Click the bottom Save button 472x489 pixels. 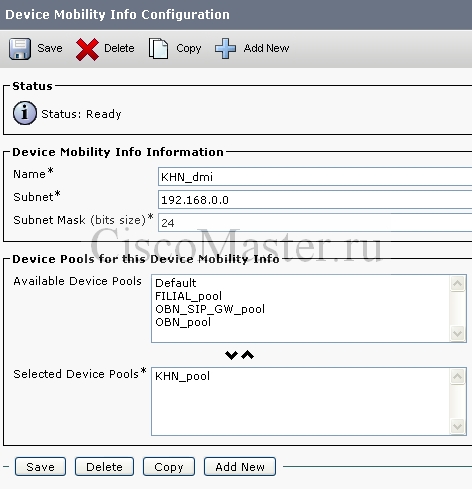pos(40,467)
